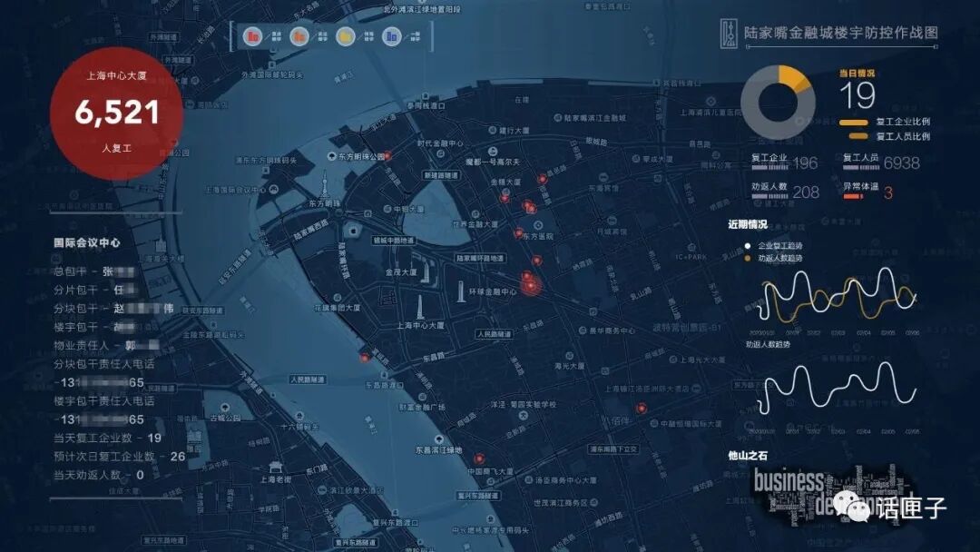
Task: Click the 分块包干责任人电话 row
Action: click(x=103, y=364)
